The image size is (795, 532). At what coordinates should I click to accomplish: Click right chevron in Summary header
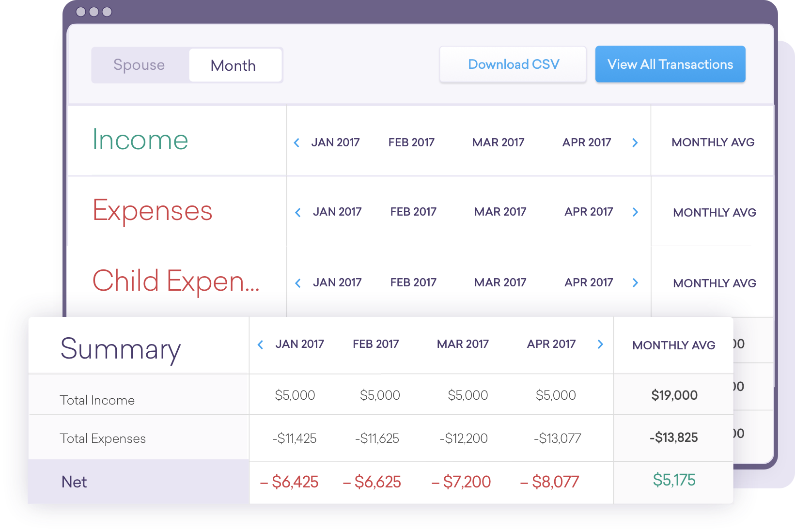point(601,344)
